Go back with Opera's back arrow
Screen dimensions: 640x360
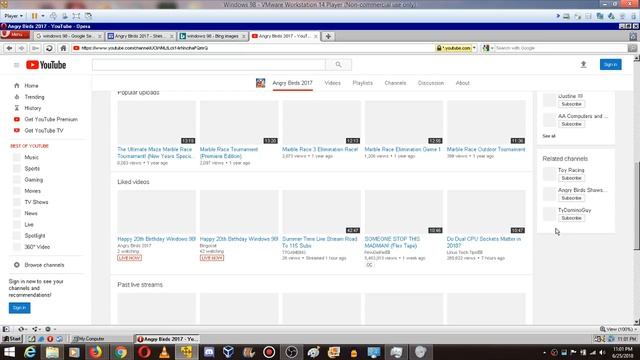[x=9, y=48]
